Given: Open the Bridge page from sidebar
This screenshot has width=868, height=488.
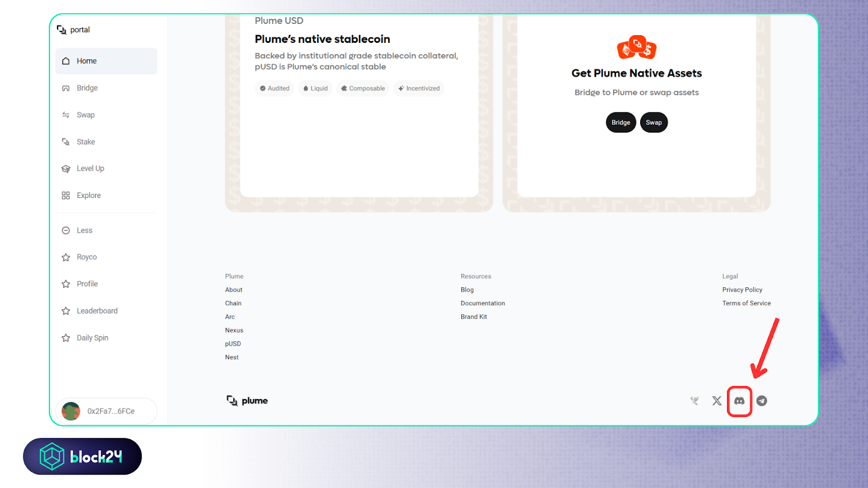Looking at the screenshot, I should [x=87, y=88].
